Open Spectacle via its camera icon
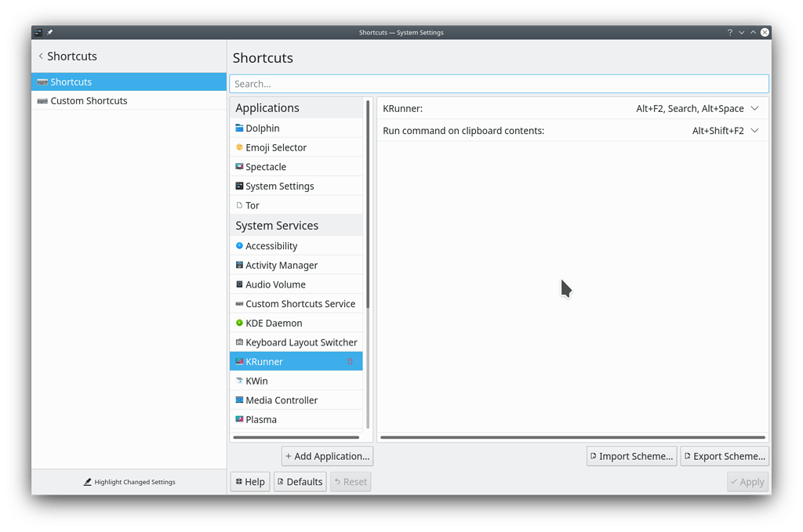The width and height of the screenshot is (803, 532). (x=238, y=166)
